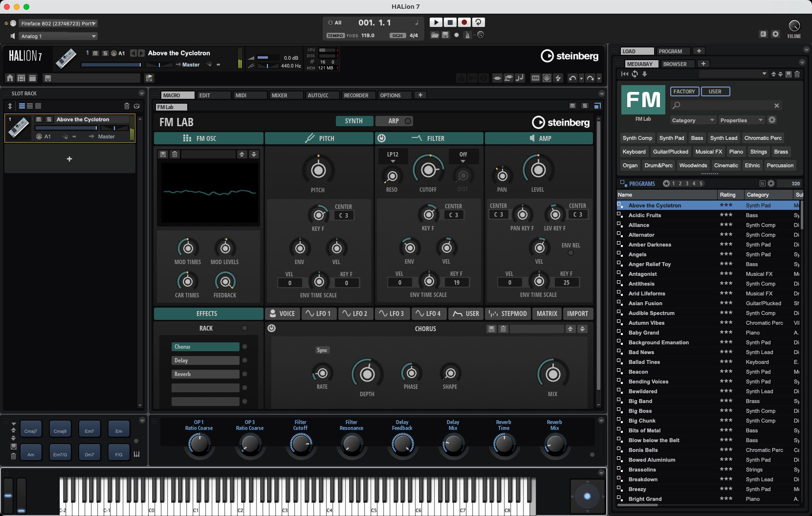Image resolution: width=812 pixels, height=516 pixels.
Task: Save the Chorus effect preset
Action: (491, 329)
